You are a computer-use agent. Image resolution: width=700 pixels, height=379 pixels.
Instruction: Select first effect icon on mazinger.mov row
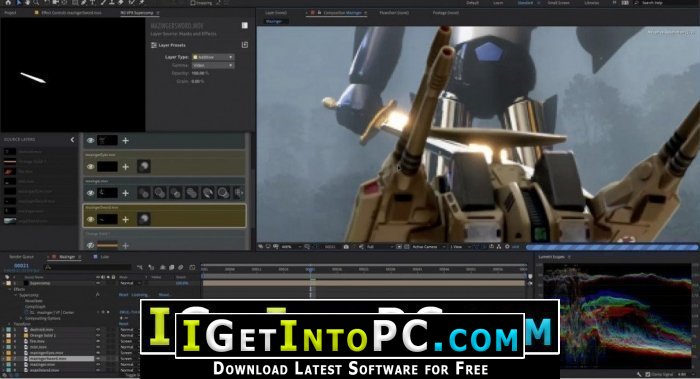click(143, 193)
